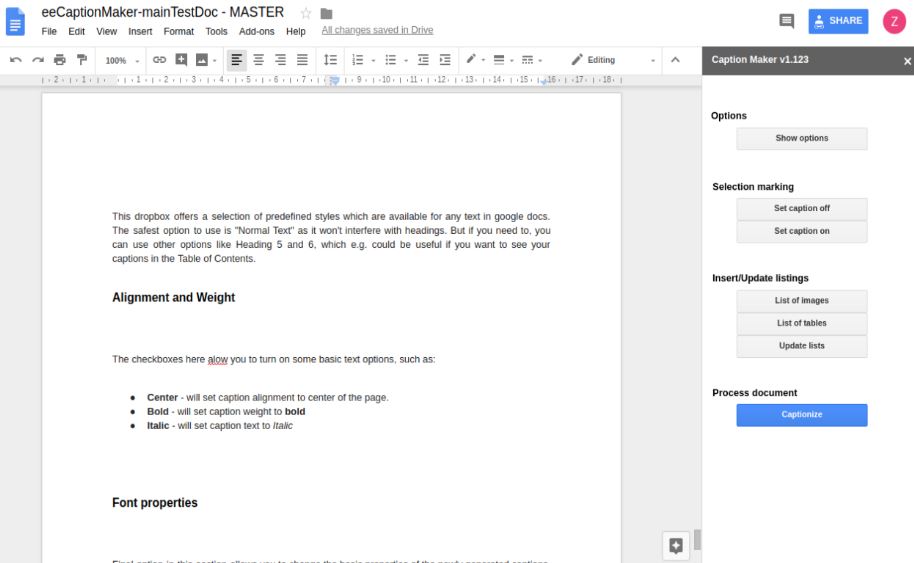Expand the border width dropdown arrow

(512, 61)
